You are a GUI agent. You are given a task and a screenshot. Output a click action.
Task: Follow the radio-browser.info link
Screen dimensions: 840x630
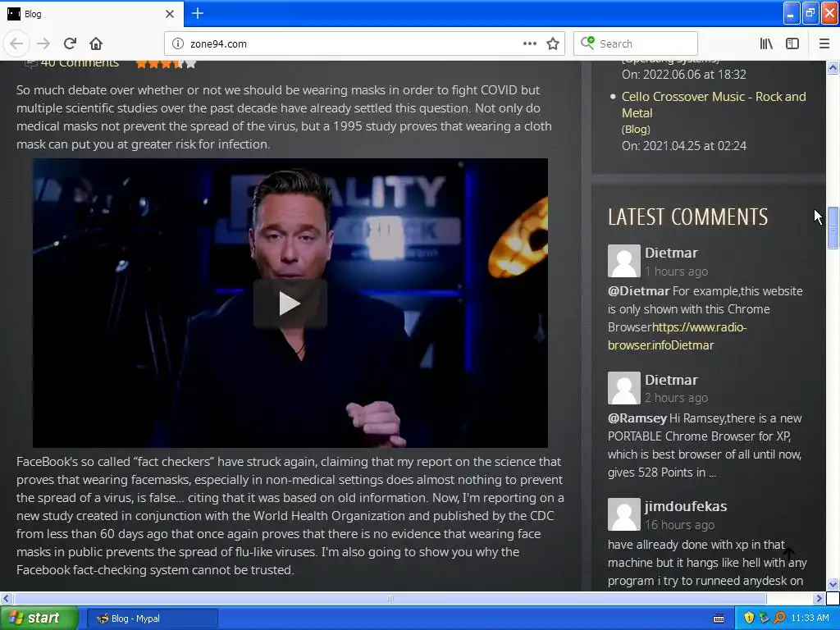point(677,336)
